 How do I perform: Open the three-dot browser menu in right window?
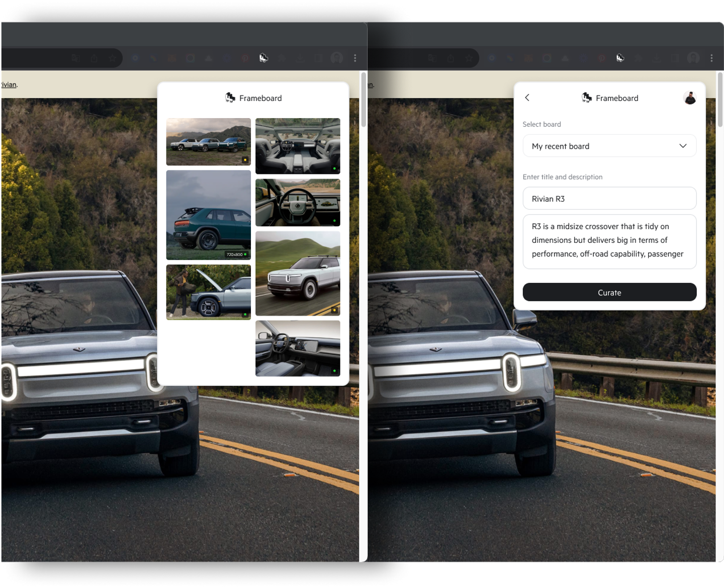711,58
